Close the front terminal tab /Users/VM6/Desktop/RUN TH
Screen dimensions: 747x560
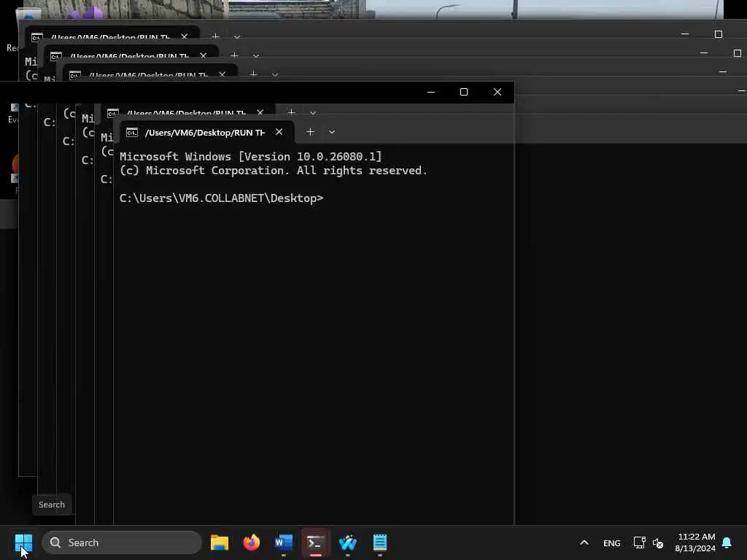point(279,132)
